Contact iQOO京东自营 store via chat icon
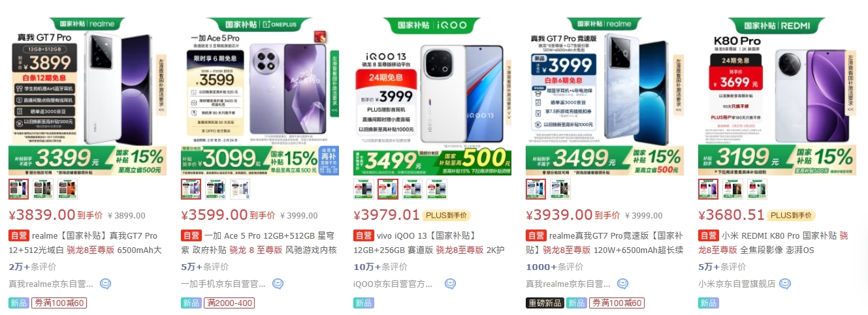The height and width of the screenshot is (315, 868). 450,284
